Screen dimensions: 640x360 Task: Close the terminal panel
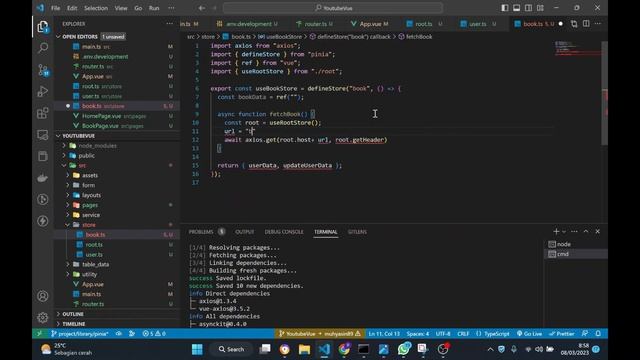click(x=598, y=231)
